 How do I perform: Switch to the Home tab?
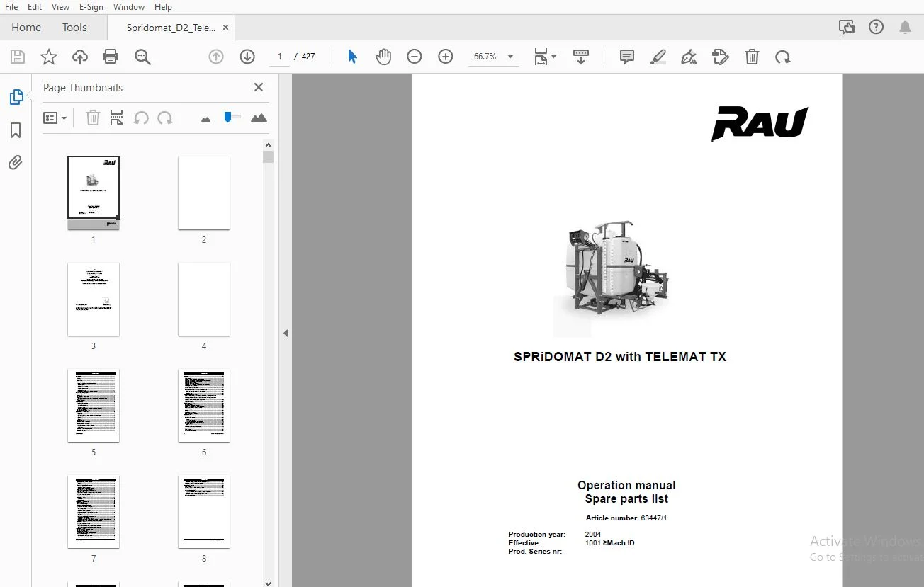click(26, 28)
